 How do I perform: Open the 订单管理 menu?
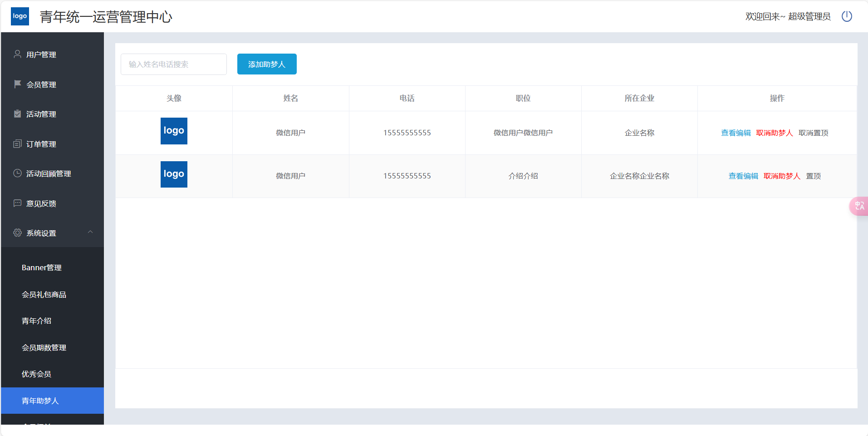click(53, 144)
